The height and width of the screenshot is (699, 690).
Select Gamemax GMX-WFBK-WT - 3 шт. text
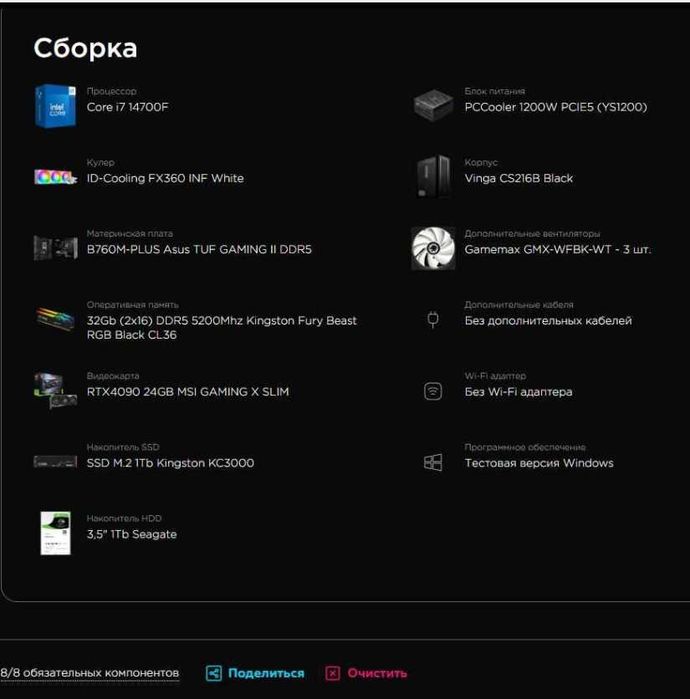tap(558, 249)
